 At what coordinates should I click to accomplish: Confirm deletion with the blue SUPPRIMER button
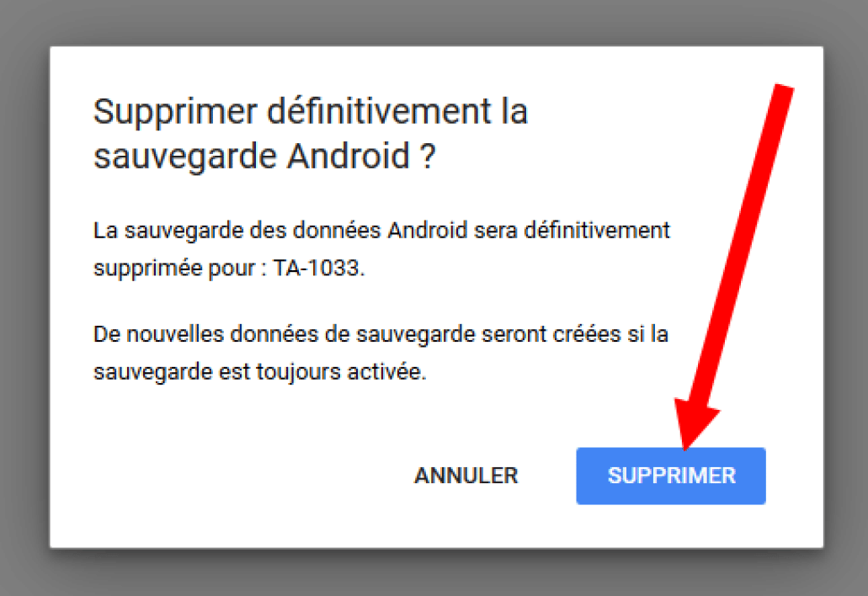point(670,476)
